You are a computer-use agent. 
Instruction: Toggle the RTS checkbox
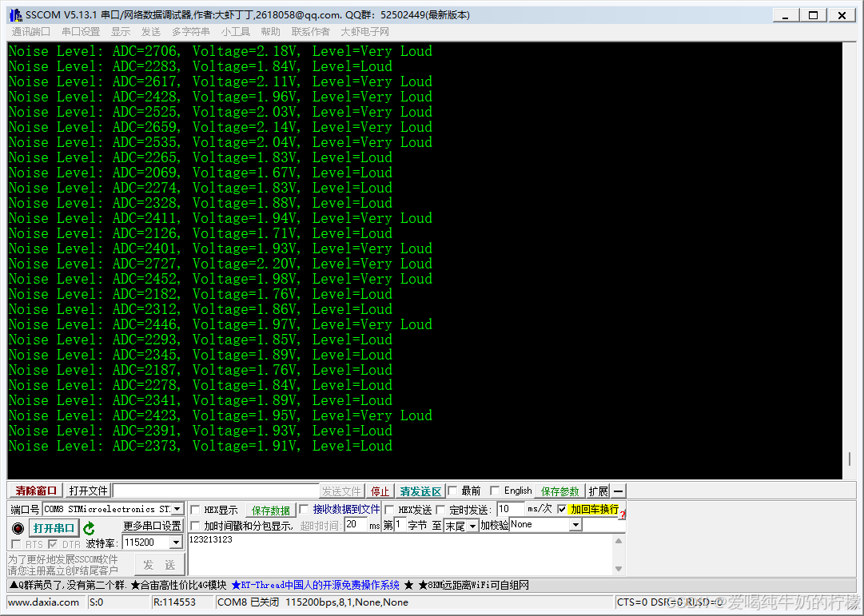coord(16,544)
